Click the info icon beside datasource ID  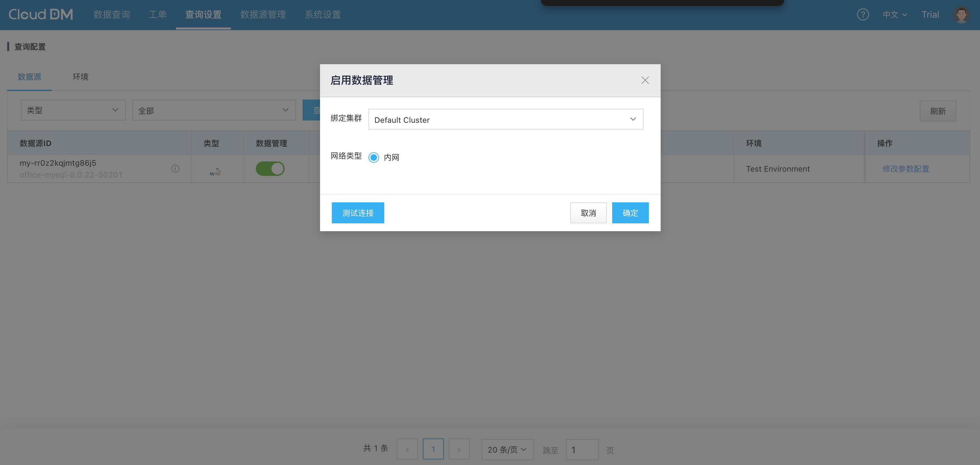pyautogui.click(x=175, y=168)
